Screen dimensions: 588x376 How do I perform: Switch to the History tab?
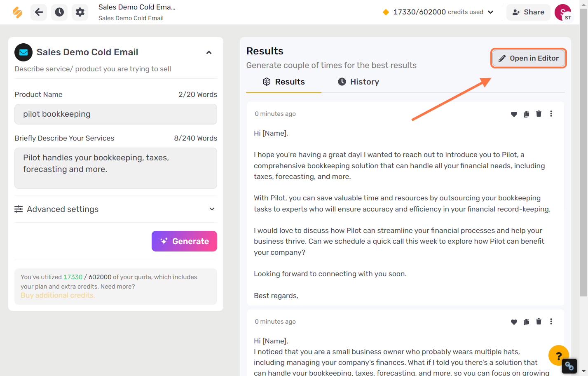[358, 82]
